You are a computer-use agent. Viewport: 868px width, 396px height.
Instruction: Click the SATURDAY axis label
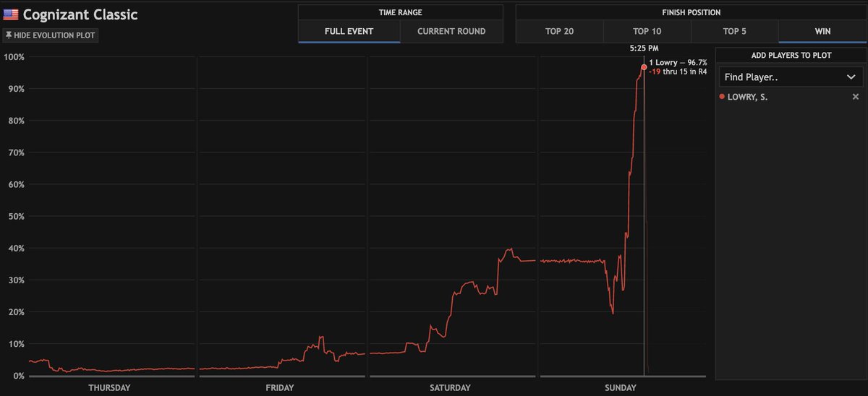[450, 388]
